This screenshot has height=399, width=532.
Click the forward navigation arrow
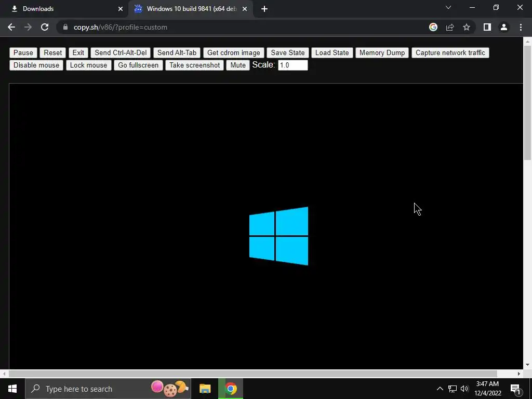28,27
